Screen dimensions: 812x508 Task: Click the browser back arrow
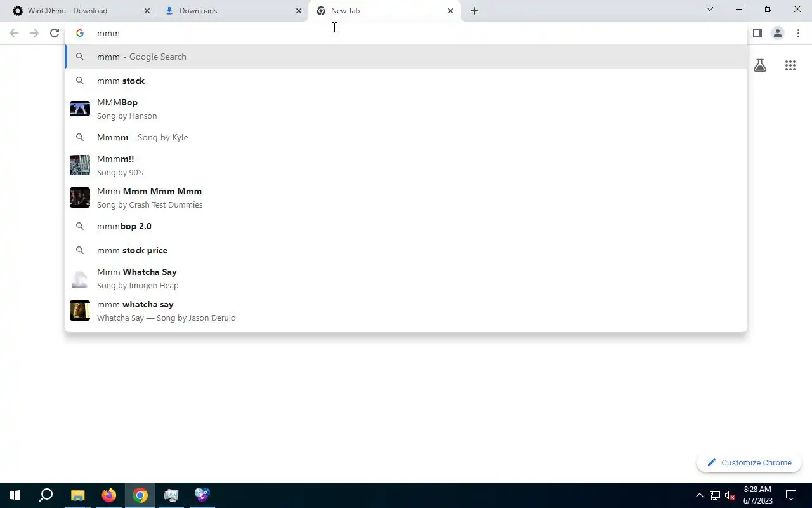click(14, 33)
